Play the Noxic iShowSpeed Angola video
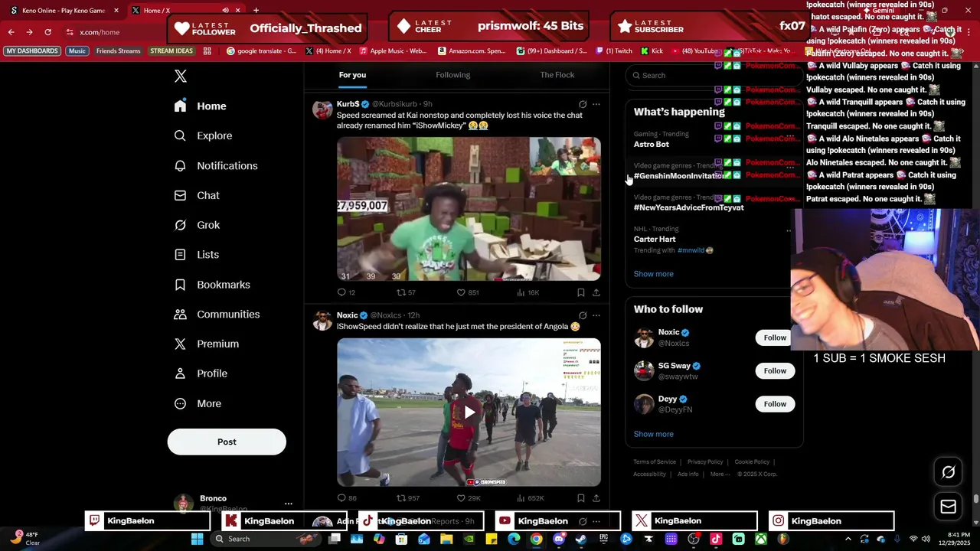 point(469,412)
